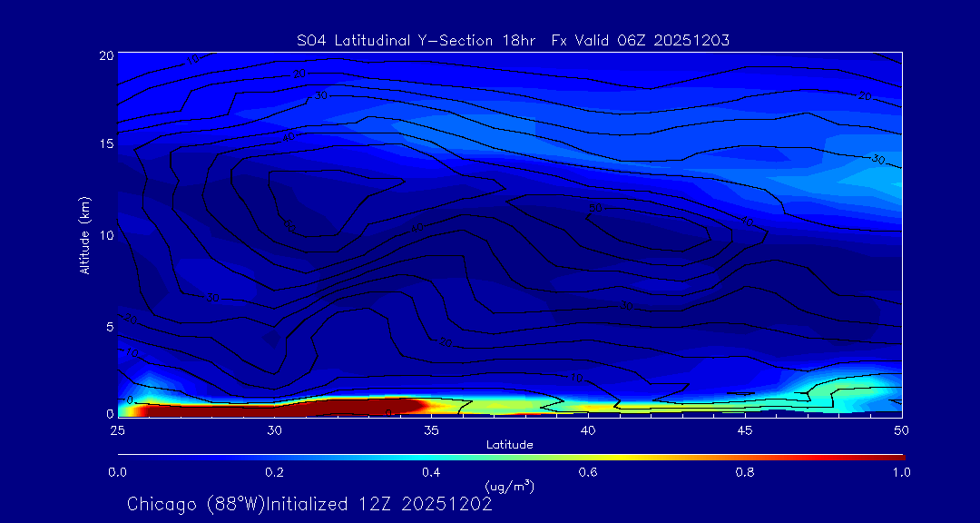This screenshot has height=523, width=980.
Task: Select color scale value 1.0
Action: click(901, 472)
